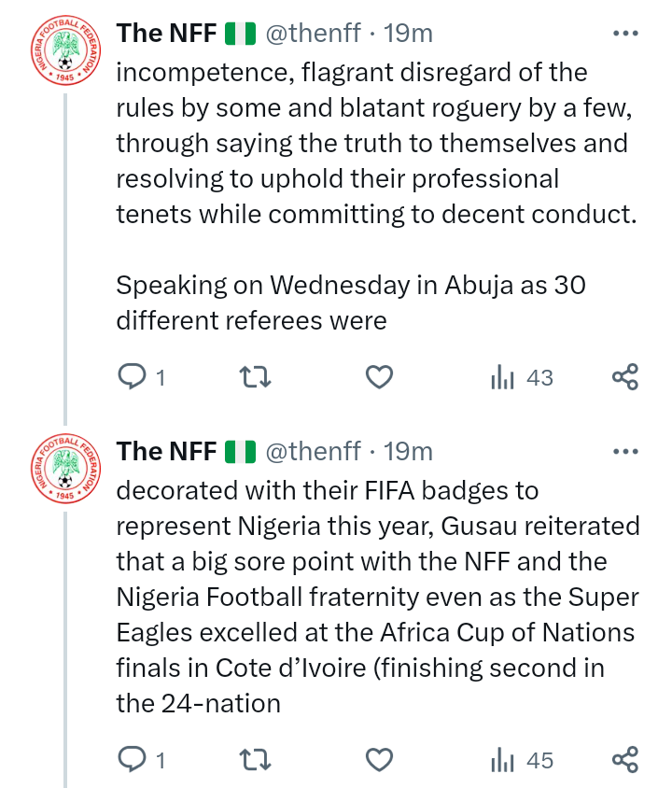Screen dimensions: 672x788
Task: Open NFF profile picture on second tweet
Action: pos(64,470)
